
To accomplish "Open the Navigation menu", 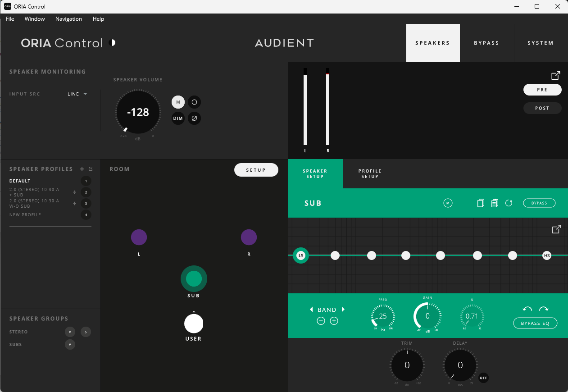I will click(68, 19).
